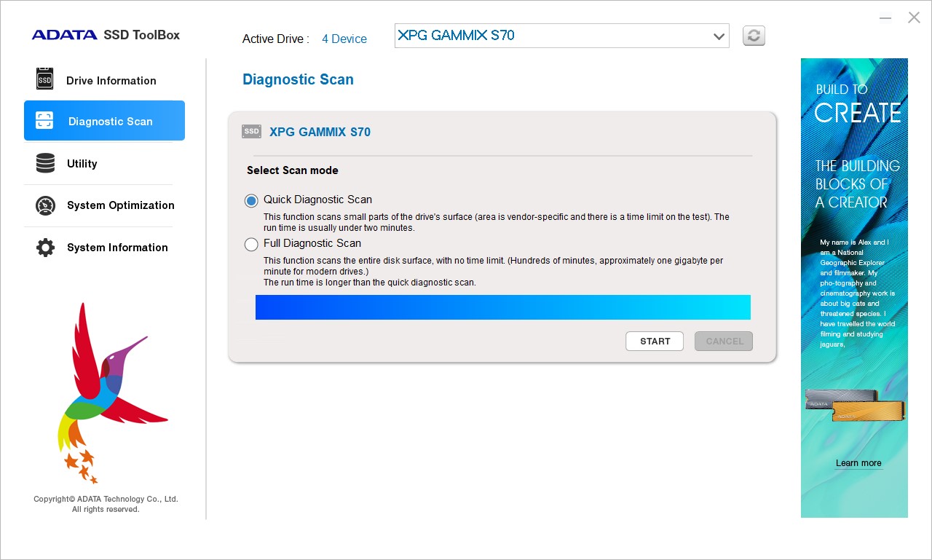Click the System Optimization gauge icon
932x560 pixels.
pos(45,205)
